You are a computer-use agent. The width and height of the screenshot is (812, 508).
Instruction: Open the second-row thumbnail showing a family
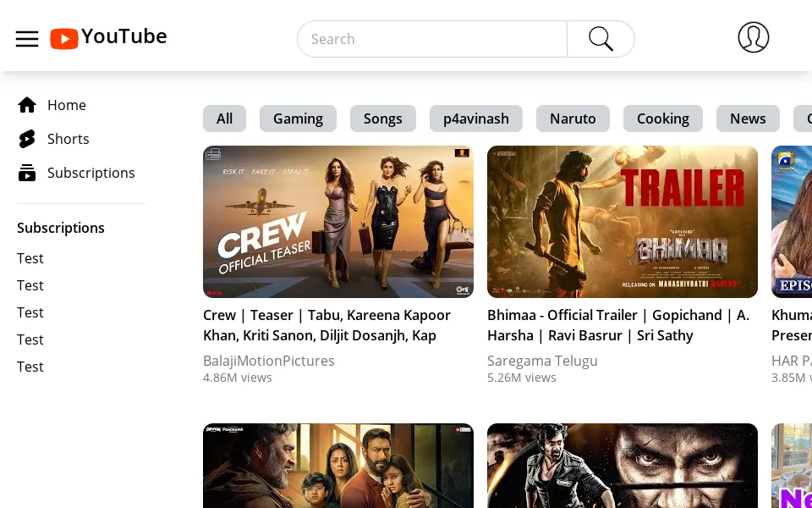click(x=338, y=466)
